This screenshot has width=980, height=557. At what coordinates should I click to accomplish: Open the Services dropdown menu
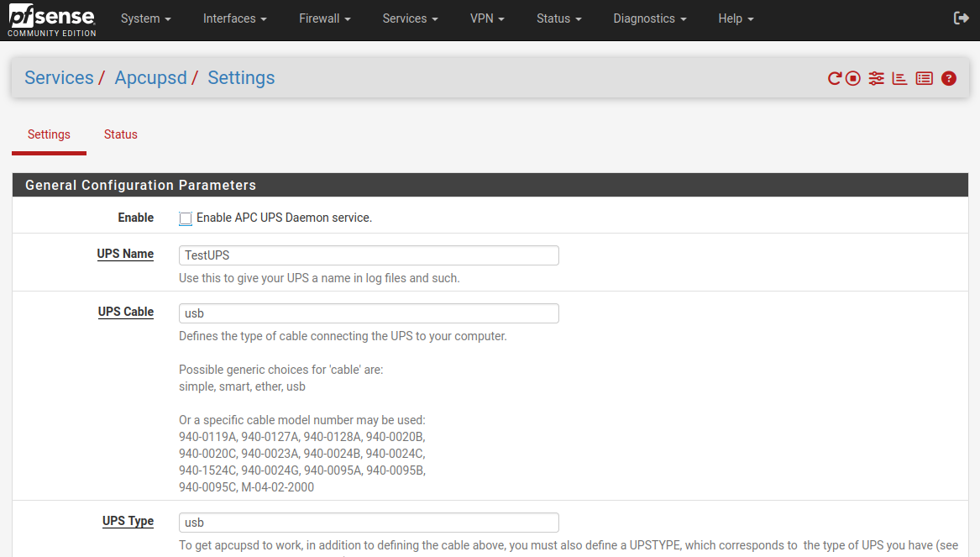pyautogui.click(x=410, y=18)
